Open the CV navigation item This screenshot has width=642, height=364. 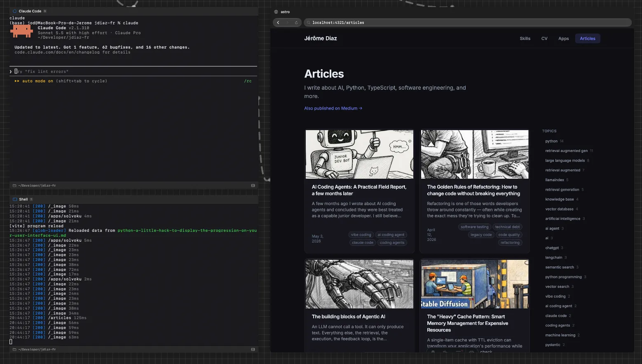[544, 39]
